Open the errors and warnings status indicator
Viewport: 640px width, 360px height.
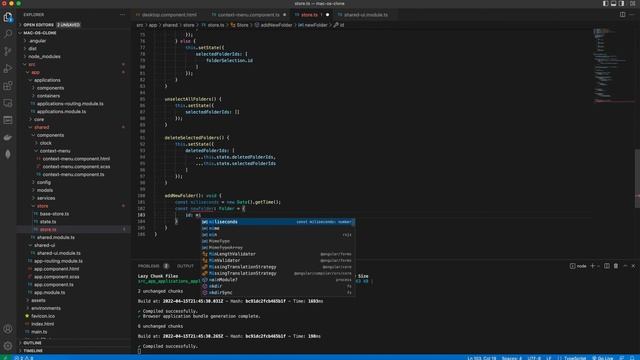[x=23, y=358]
